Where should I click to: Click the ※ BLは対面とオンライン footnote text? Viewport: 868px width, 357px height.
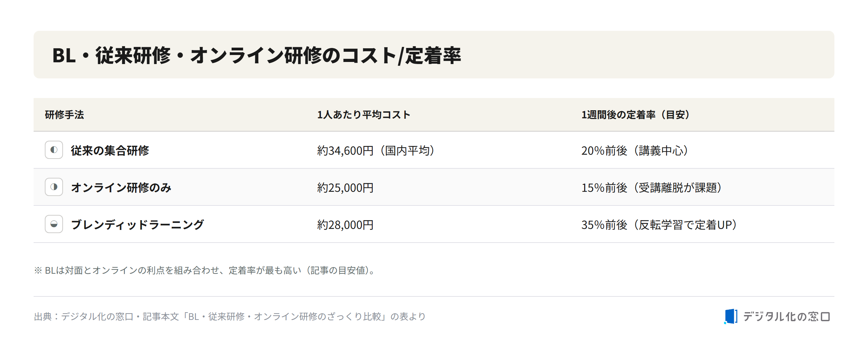[x=205, y=270]
